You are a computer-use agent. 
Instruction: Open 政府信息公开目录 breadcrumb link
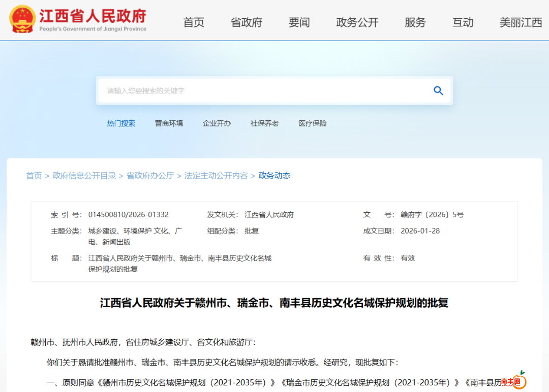pos(84,176)
